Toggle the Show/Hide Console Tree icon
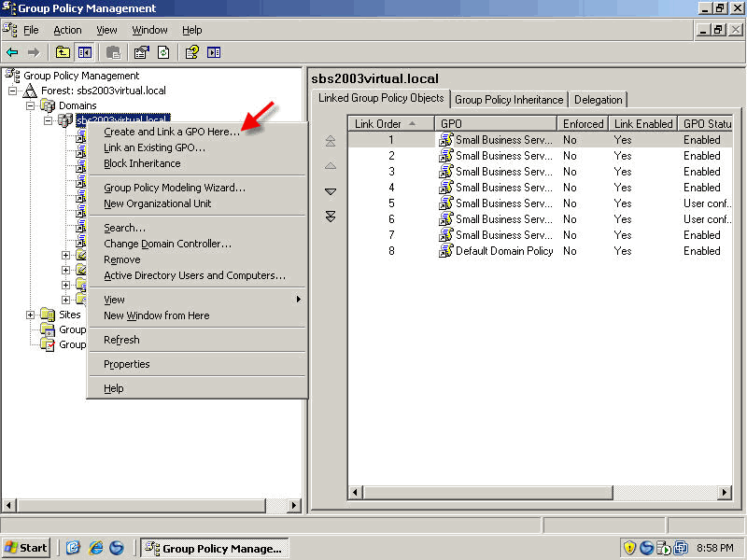 click(85, 52)
